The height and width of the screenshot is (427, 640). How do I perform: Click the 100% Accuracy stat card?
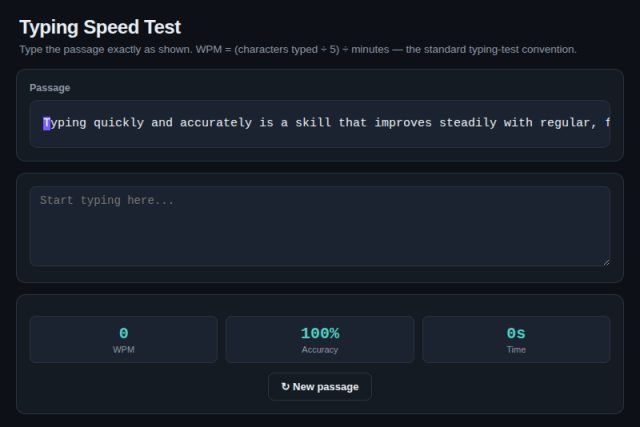click(x=320, y=339)
